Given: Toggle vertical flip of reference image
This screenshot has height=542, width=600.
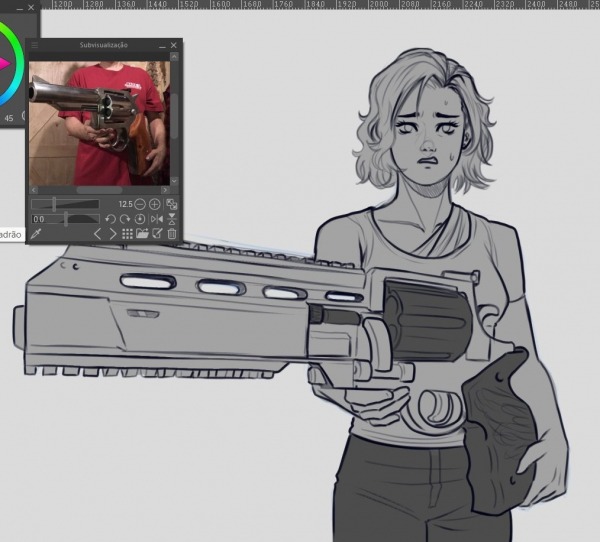Looking at the screenshot, I should tap(172, 219).
